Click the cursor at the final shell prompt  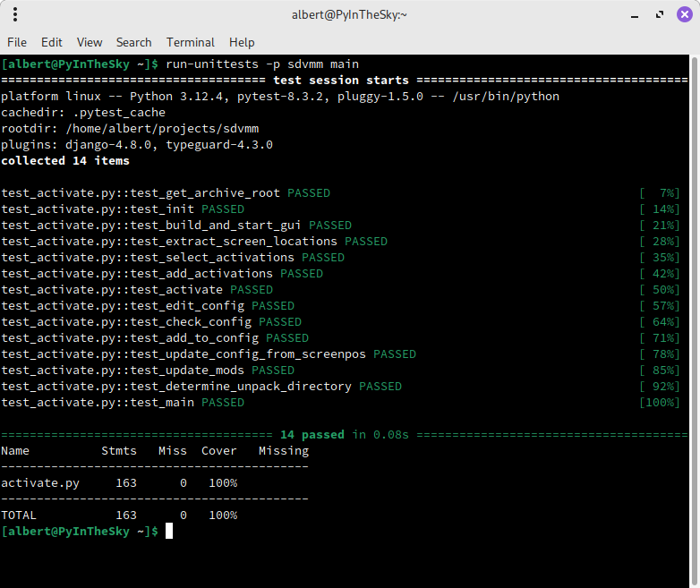coord(169,532)
